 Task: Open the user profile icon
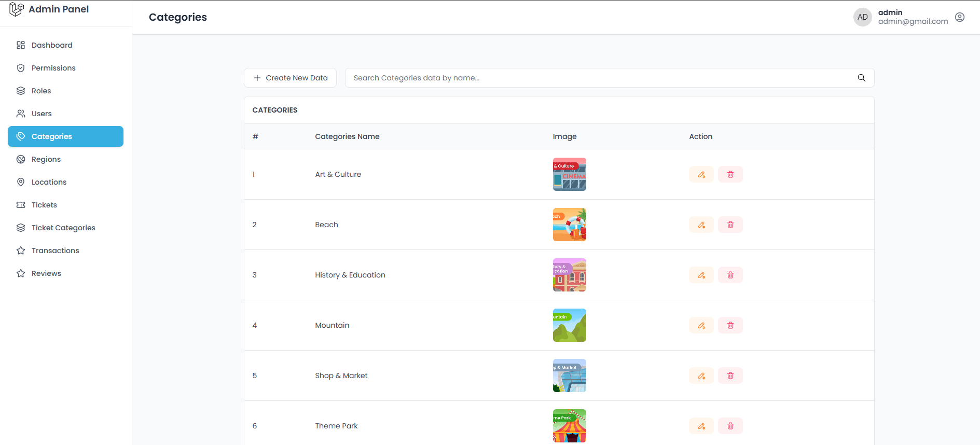click(960, 17)
